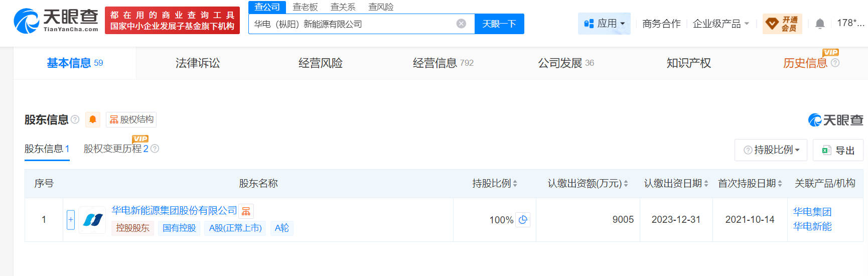Open the 华电新能 related link

tap(812, 226)
